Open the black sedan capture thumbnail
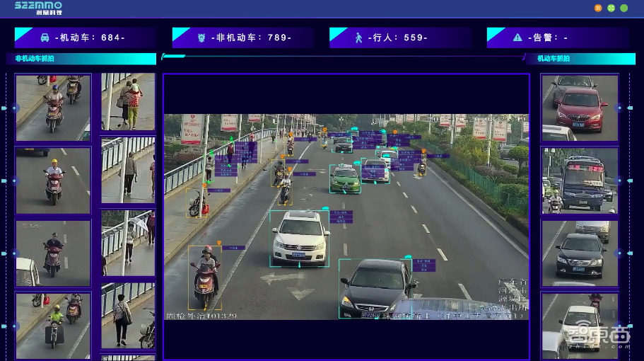 pos(580,253)
